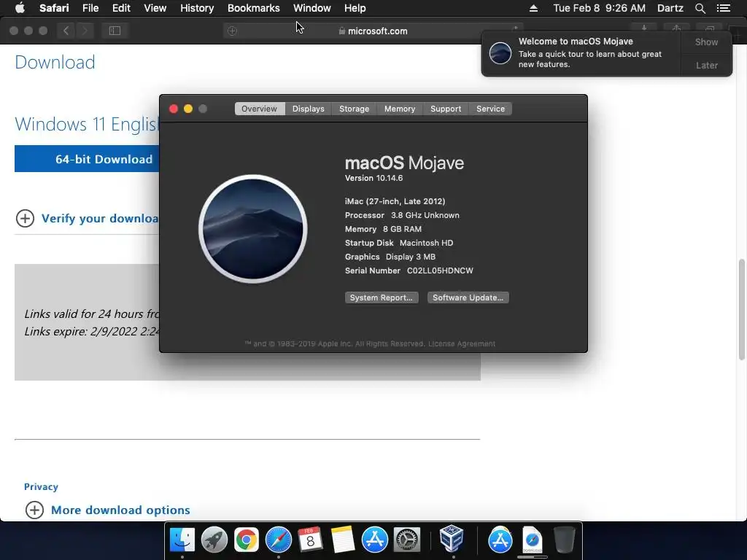
Task: Click the eject icon in the menu bar
Action: tap(533, 8)
